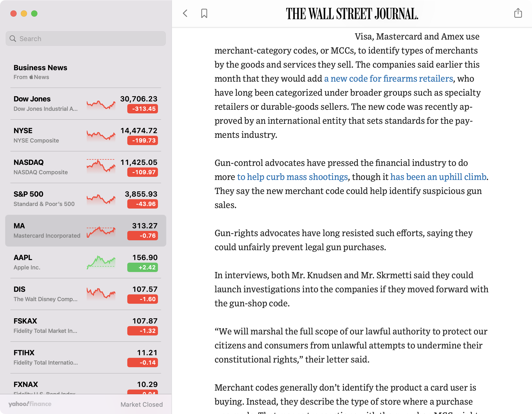Click the S&P 500 sparkline chart
Image resolution: width=532 pixels, height=414 pixels.
pyautogui.click(x=101, y=199)
